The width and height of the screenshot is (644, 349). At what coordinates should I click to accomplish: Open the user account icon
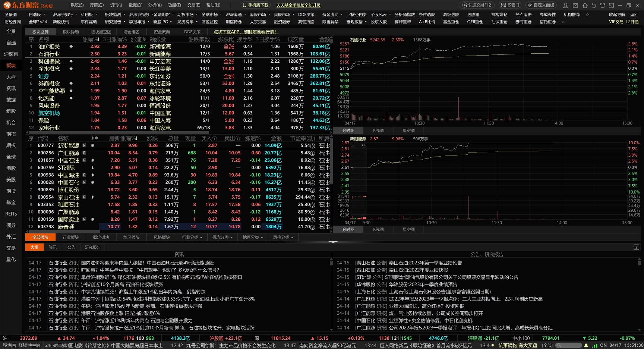(566, 5)
